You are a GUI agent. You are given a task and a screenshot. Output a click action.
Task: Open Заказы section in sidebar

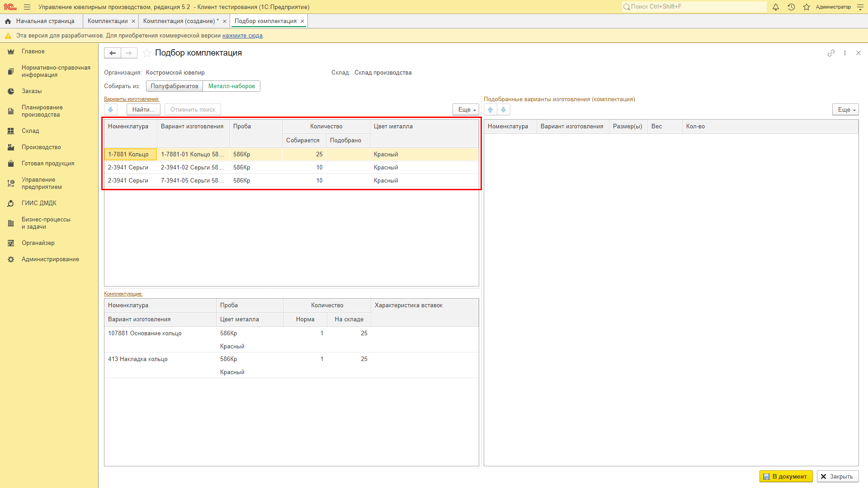pyautogui.click(x=32, y=91)
